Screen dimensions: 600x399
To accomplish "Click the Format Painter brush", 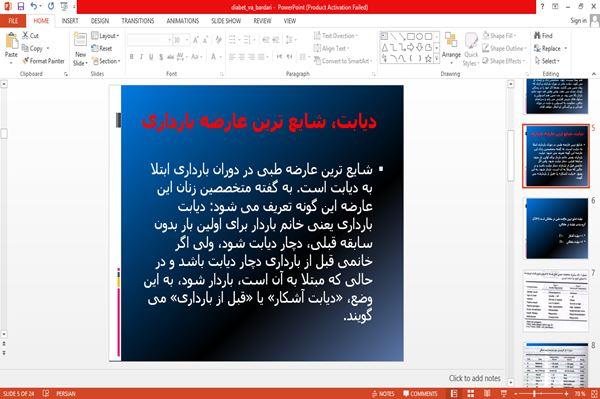I will (26, 61).
